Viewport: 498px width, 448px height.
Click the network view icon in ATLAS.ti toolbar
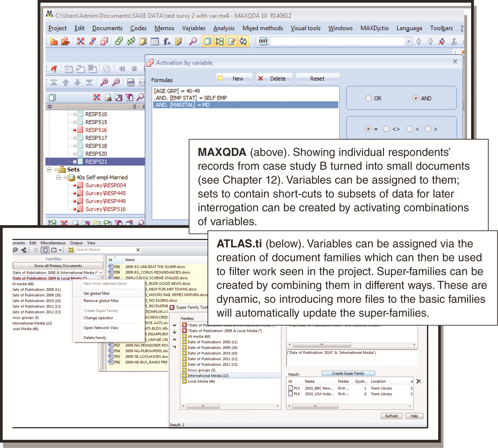click(24, 250)
